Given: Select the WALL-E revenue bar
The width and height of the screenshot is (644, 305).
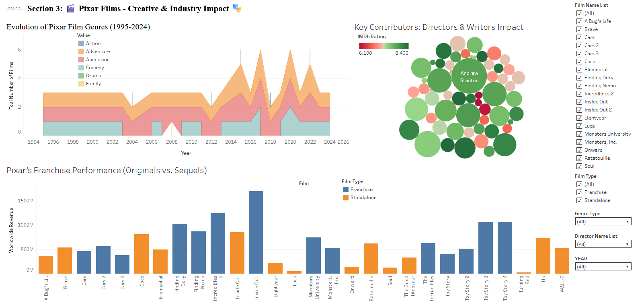Looking at the screenshot, I should [562, 261].
